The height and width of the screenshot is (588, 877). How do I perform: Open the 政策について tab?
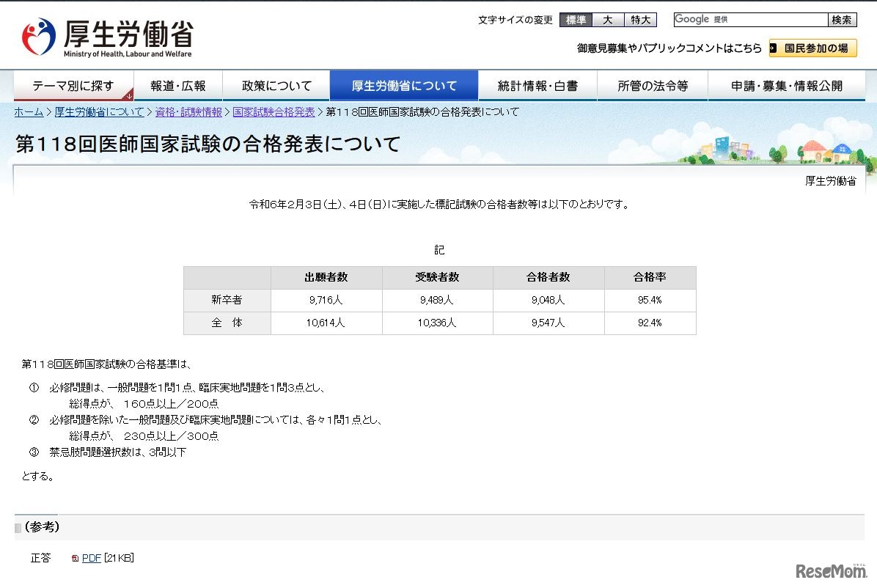tap(276, 86)
